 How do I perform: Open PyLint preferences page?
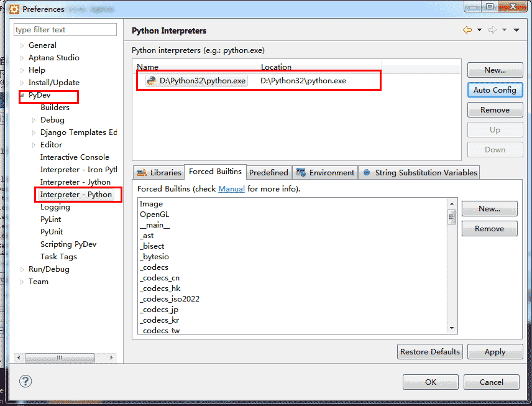click(50, 219)
